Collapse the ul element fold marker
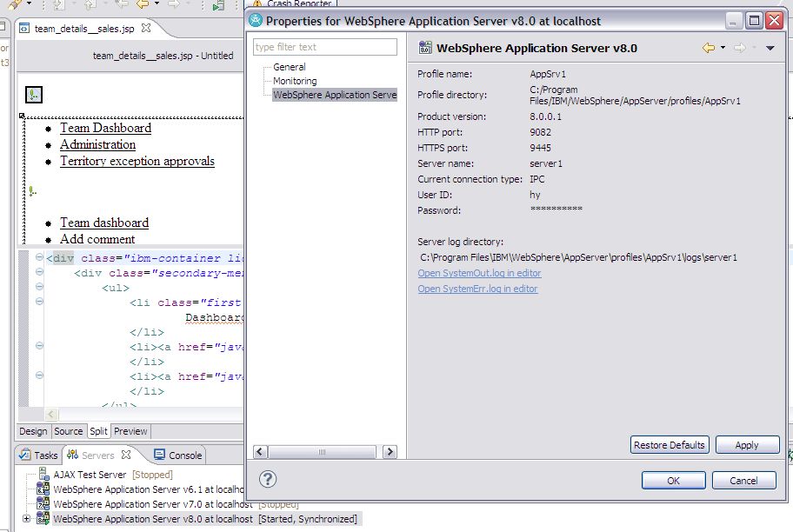793x532 pixels. tap(39, 287)
